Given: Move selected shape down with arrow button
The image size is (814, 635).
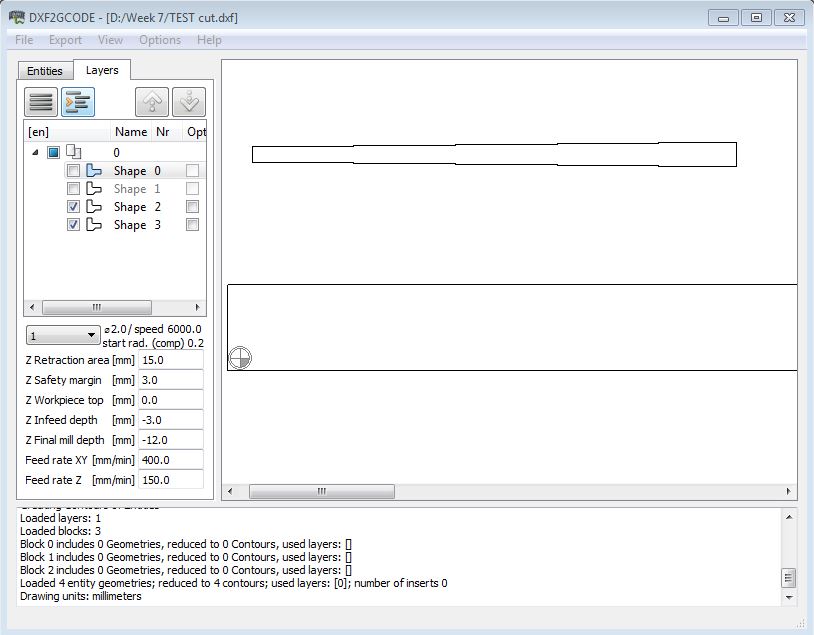Looking at the screenshot, I should (x=189, y=102).
